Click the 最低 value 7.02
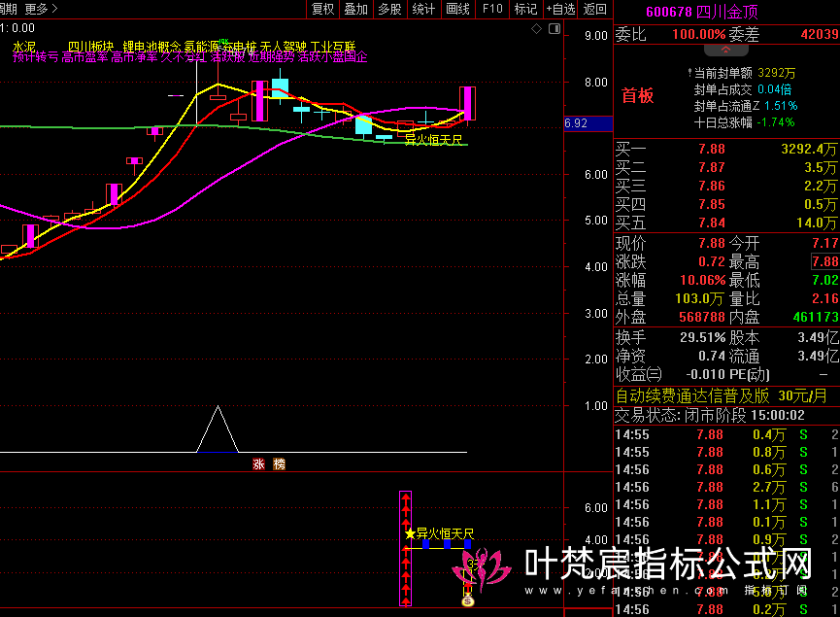The image size is (840, 617). [x=825, y=281]
